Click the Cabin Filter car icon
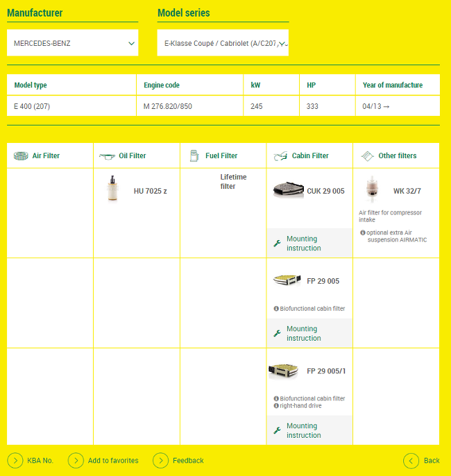The width and height of the screenshot is (451, 476). (x=280, y=156)
